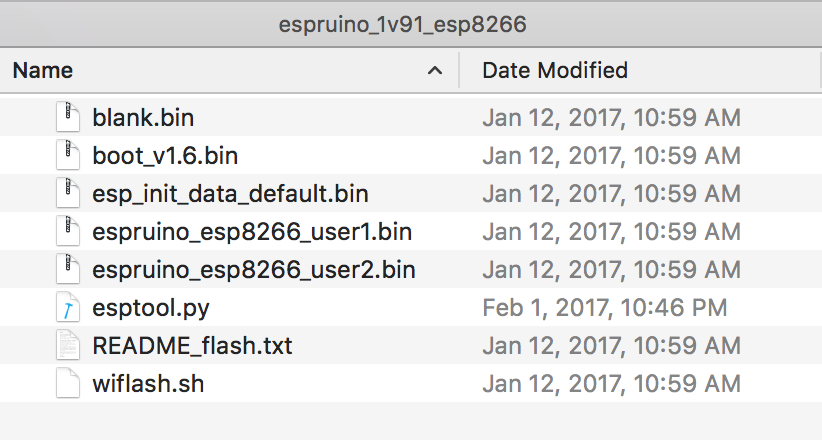Select the boot_v1.6.bin file icon
Screen dimensions: 822x446
[x=68, y=155]
